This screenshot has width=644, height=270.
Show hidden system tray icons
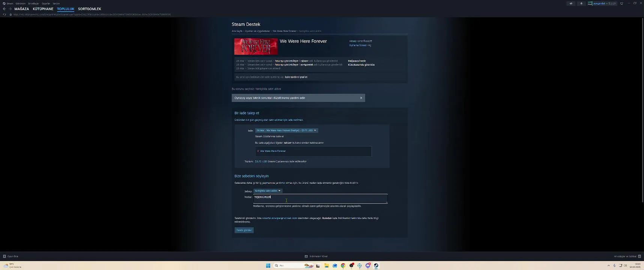(x=608, y=265)
